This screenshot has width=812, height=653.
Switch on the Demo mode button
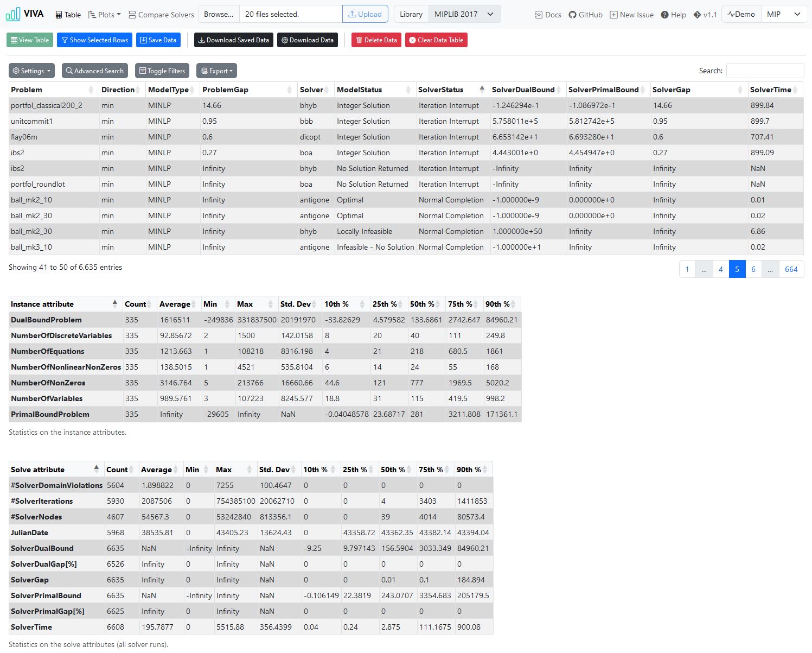click(741, 14)
